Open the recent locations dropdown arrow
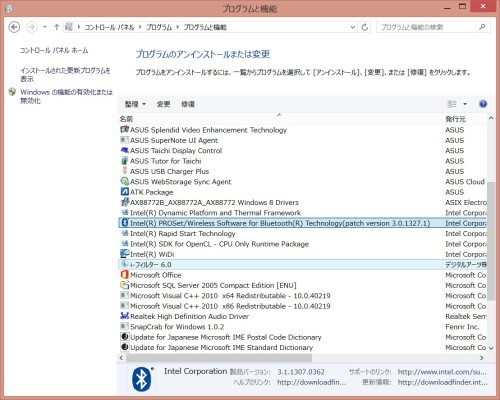 pyautogui.click(x=45, y=27)
